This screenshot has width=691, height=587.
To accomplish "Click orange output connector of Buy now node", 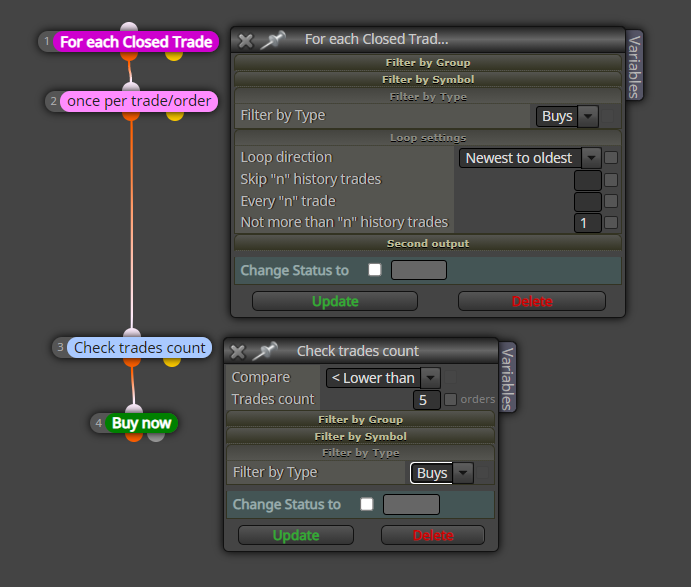I will pyautogui.click(x=134, y=437).
